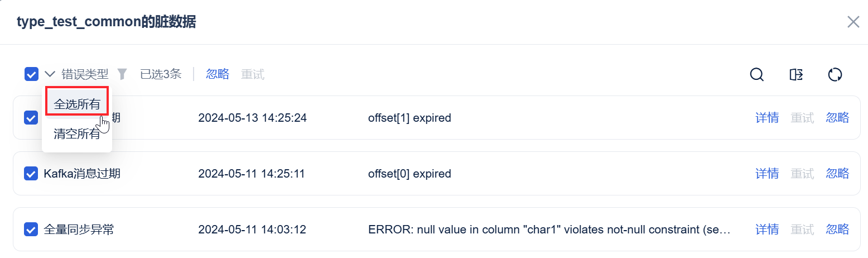Close the dirty data dialog
The height and width of the screenshot is (258, 868).
[x=853, y=22]
